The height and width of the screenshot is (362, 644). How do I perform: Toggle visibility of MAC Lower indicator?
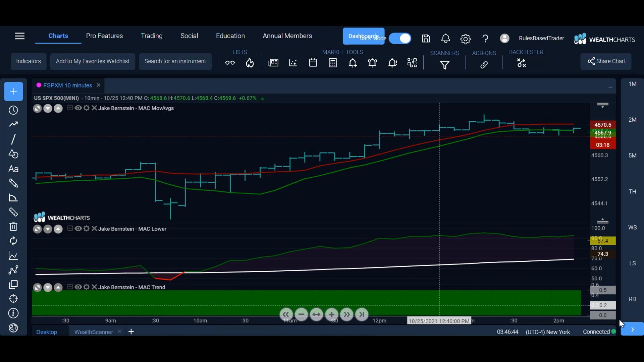click(x=78, y=229)
